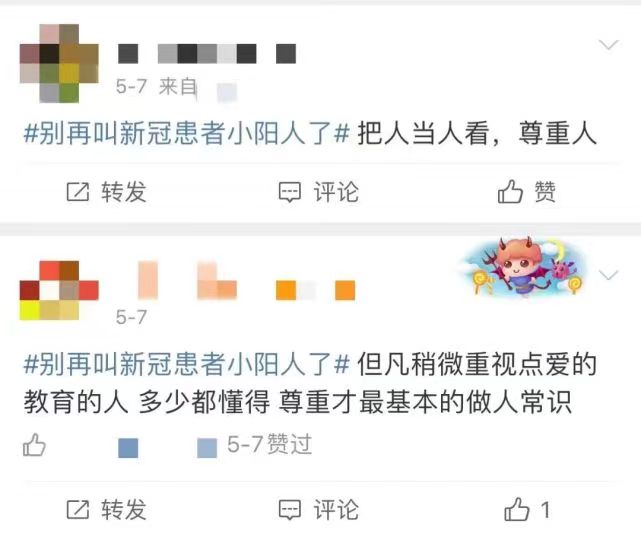The height and width of the screenshot is (537, 641).
Task: Tap the 转发 label on first post
Action: tap(124, 192)
